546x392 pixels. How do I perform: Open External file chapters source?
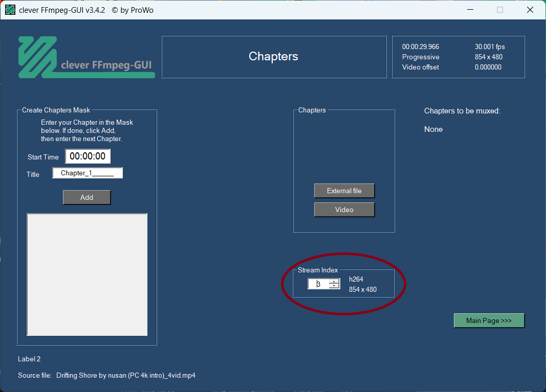click(x=344, y=191)
